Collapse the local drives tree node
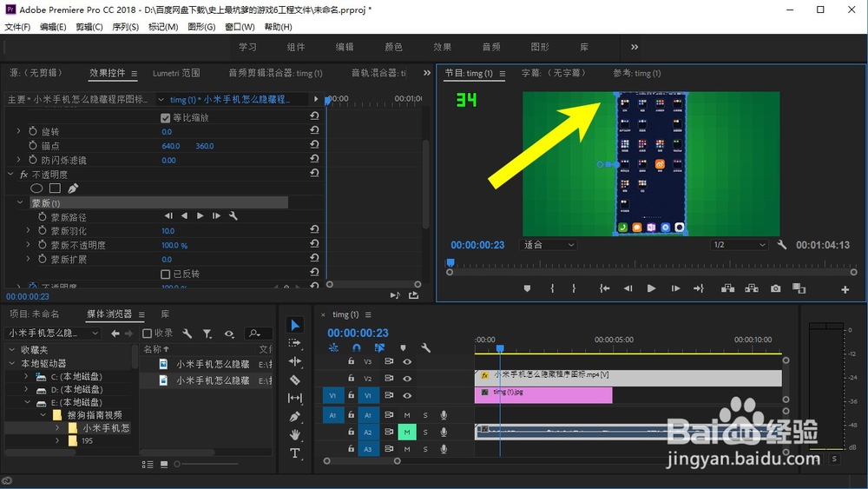Screen dimensions: 868x489 coord(11,363)
